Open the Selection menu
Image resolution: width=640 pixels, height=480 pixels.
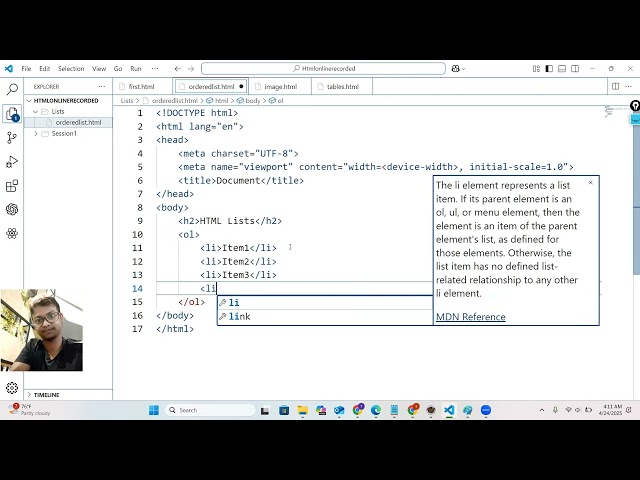point(71,69)
